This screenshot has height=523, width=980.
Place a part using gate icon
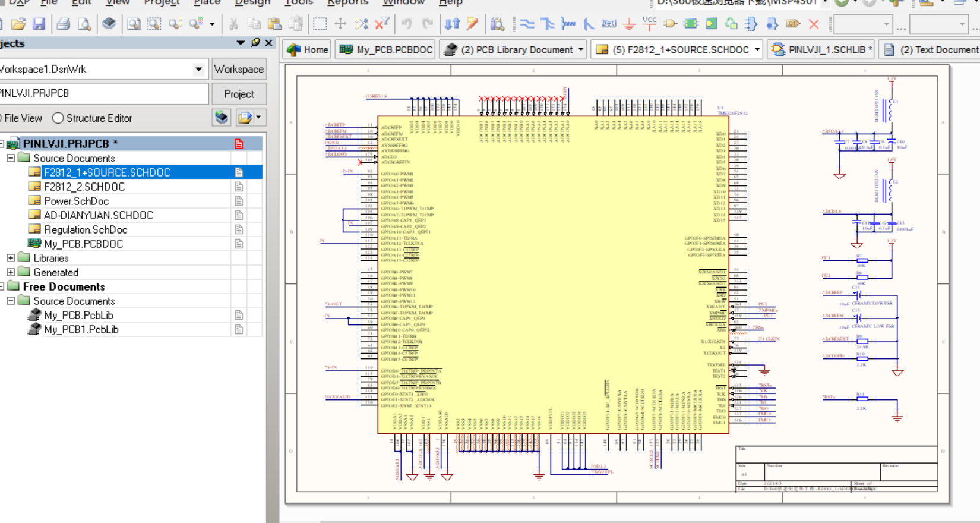tap(671, 24)
